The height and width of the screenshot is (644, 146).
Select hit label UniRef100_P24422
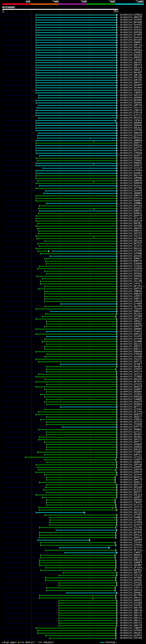[x=131, y=331]
